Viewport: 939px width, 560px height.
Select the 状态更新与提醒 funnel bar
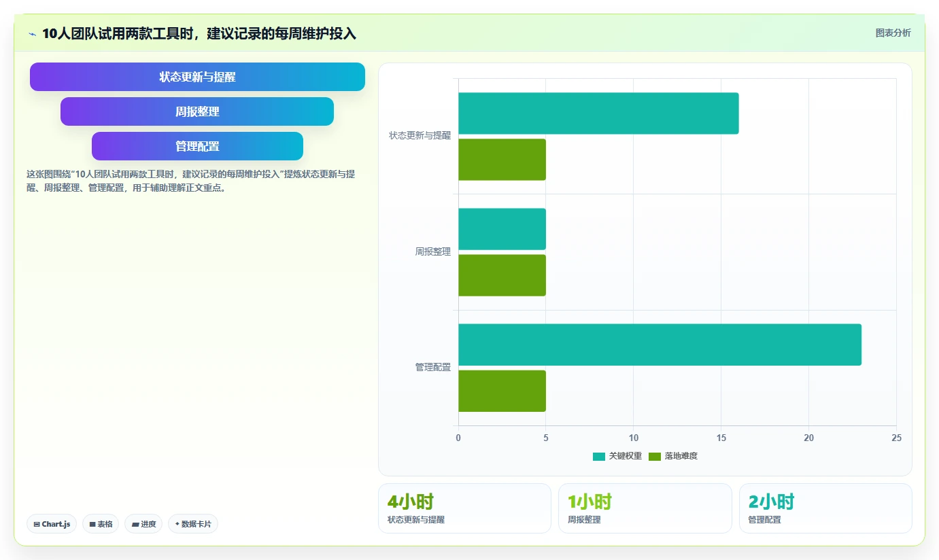pyautogui.click(x=197, y=77)
